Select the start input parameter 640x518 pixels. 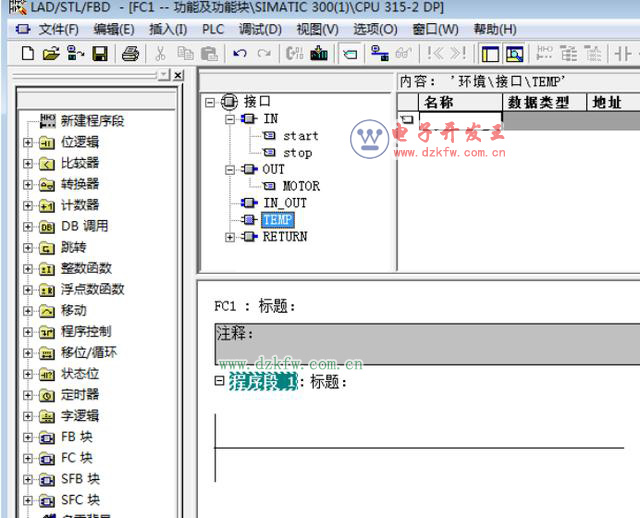point(300,136)
